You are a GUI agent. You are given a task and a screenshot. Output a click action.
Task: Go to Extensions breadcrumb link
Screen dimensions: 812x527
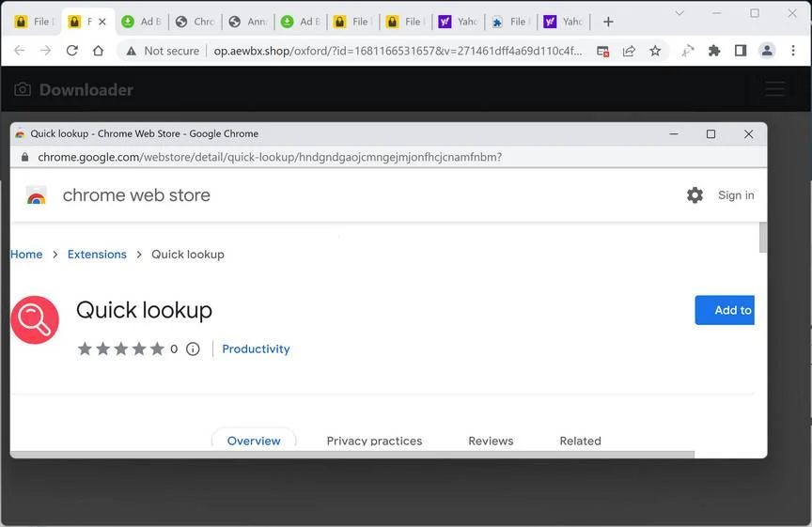pos(97,255)
